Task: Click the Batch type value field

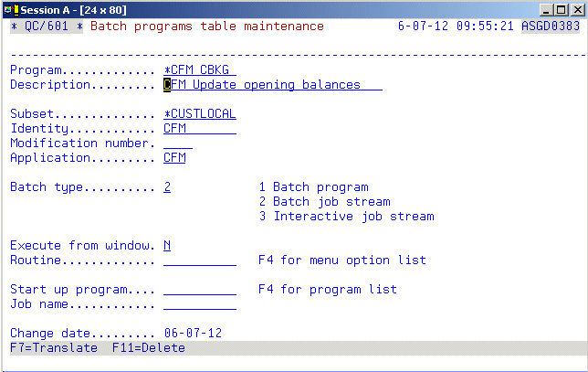Action: [167, 187]
